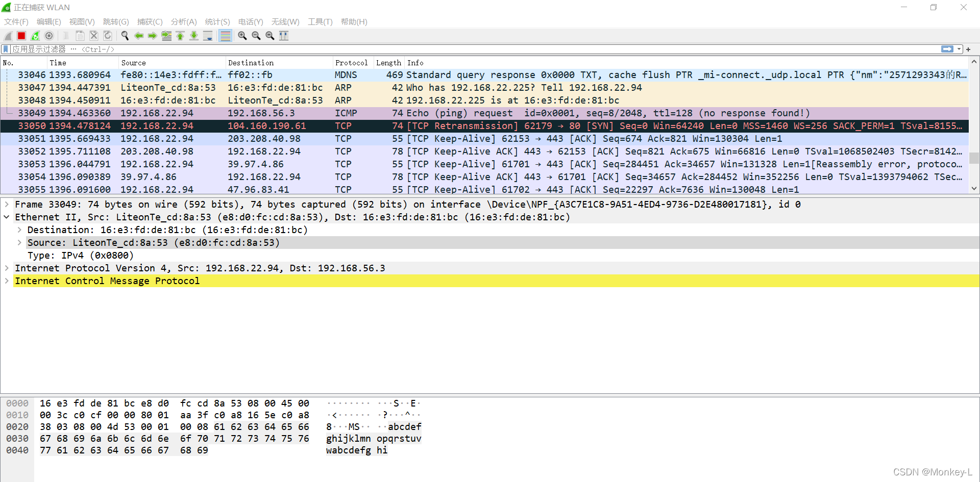Restart the current capture green fin icon
This screenshot has width=980, height=482.
(35, 36)
